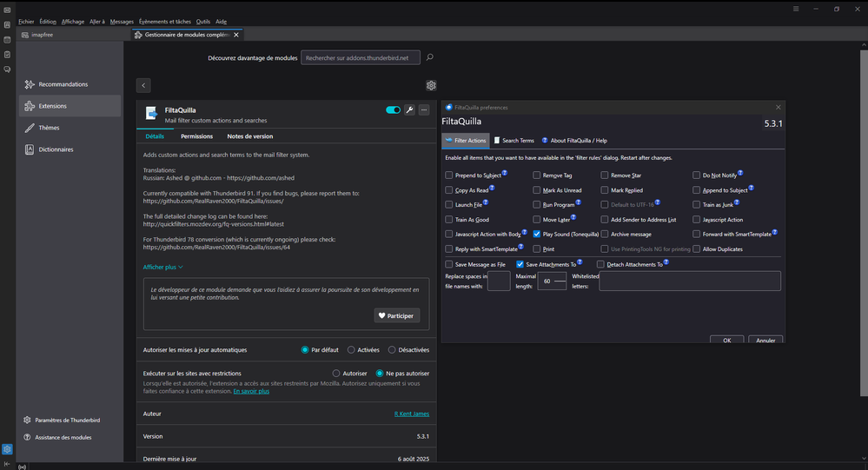Click the magnifier icon beside add-on search

coord(429,57)
